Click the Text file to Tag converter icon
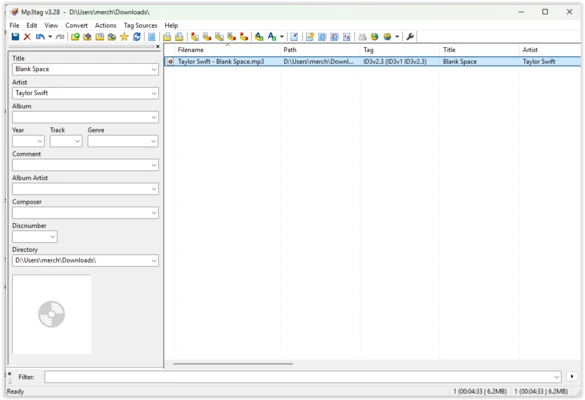The image size is (585, 400). point(232,37)
